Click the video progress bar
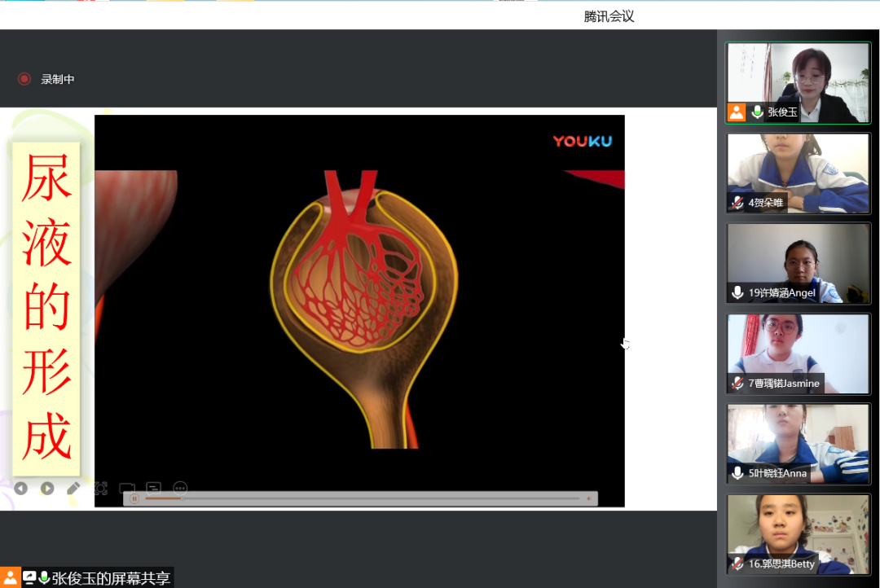This screenshot has width=880, height=588. pos(362,498)
